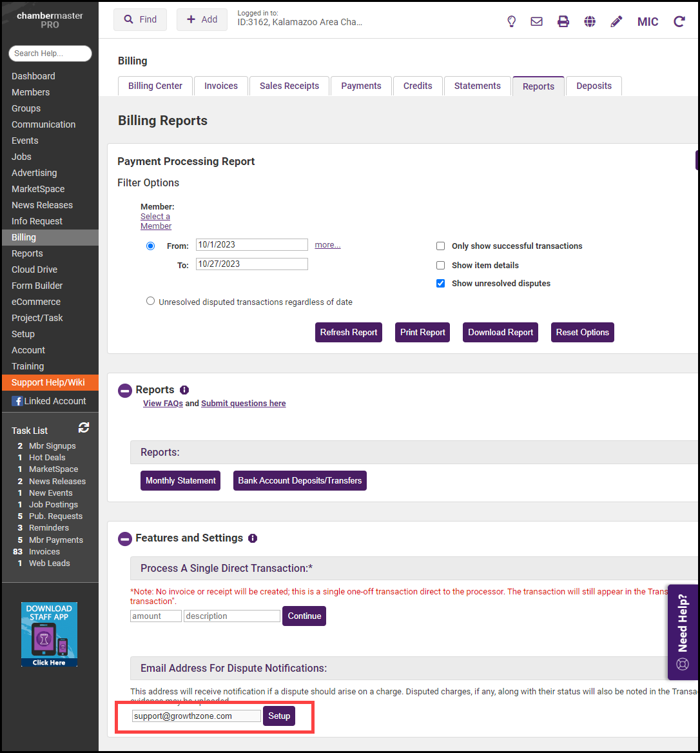Open the envelope mail icon

(x=536, y=22)
